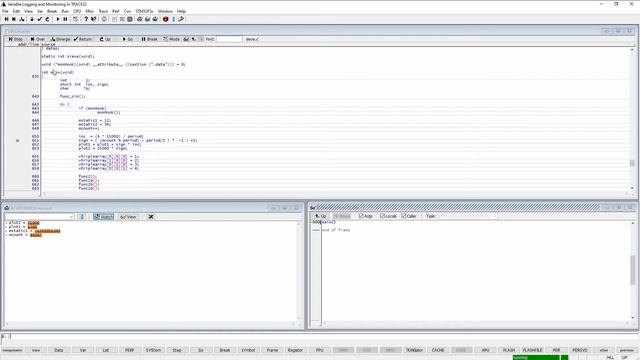
Task: Click the single Step icon in main toolbar
Action: pos(7,19)
